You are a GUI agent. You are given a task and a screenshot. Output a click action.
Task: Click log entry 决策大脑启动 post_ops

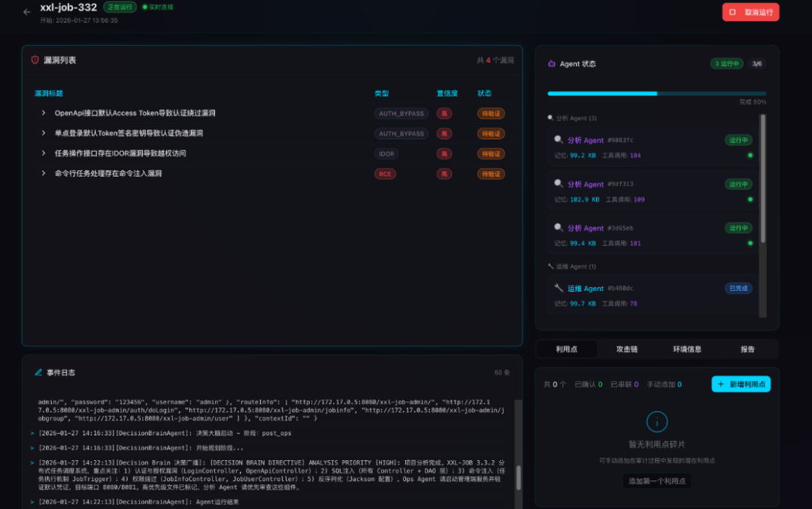165,433
